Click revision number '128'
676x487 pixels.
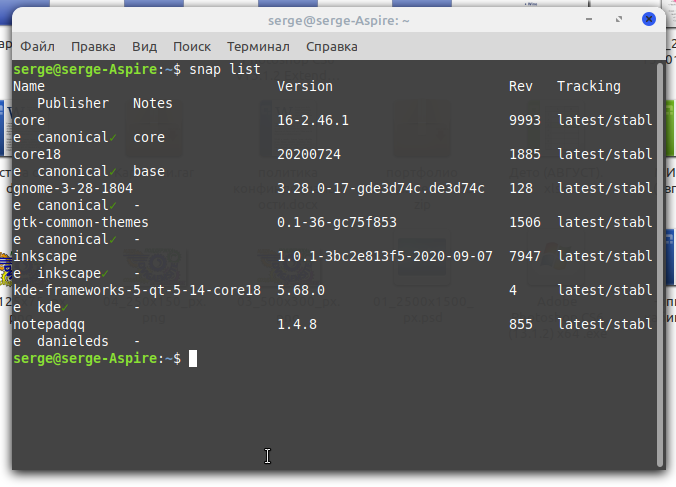[521, 188]
